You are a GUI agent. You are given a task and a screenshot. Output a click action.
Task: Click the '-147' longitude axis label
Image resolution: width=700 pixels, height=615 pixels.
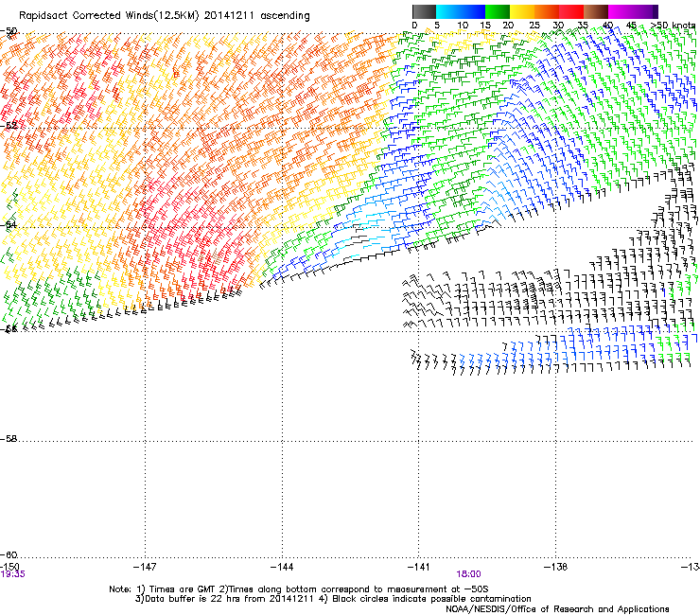point(145,567)
